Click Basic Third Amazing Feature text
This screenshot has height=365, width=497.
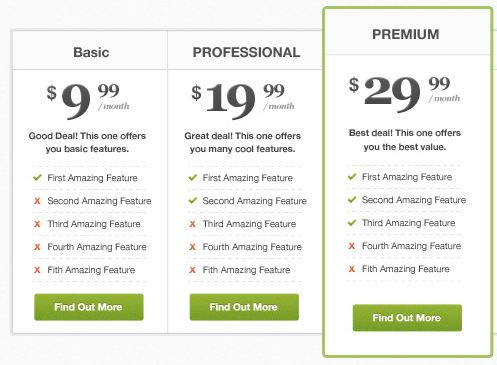[x=94, y=224]
